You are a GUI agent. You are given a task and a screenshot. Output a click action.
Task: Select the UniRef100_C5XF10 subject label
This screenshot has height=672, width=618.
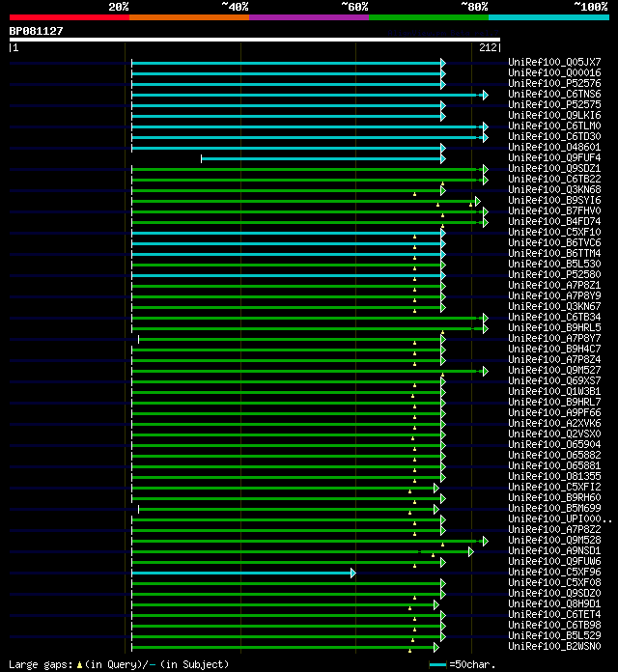pyautogui.click(x=554, y=233)
